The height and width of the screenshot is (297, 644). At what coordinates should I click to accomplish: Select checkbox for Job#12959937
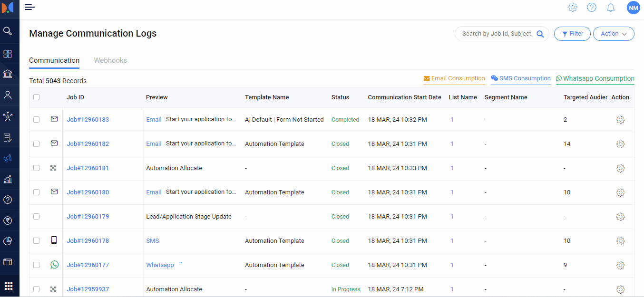[37, 289]
